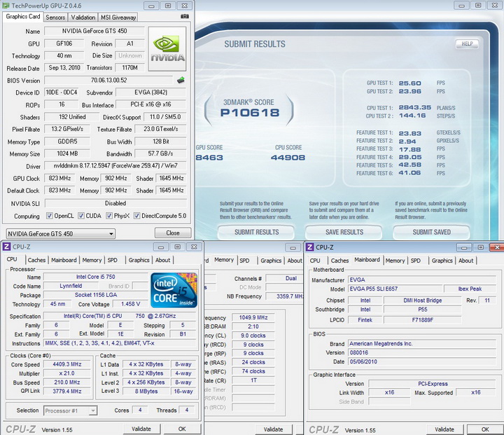
Task: Open SPD tab in the middle CPU-Z window
Action: pos(244,261)
